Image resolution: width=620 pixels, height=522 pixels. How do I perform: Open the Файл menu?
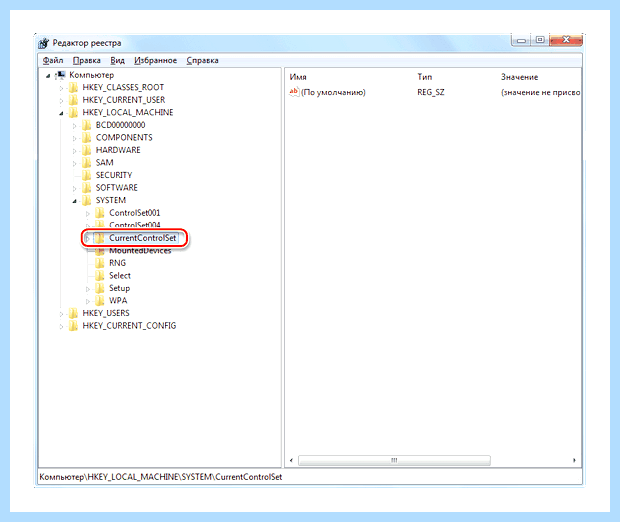pos(53,61)
